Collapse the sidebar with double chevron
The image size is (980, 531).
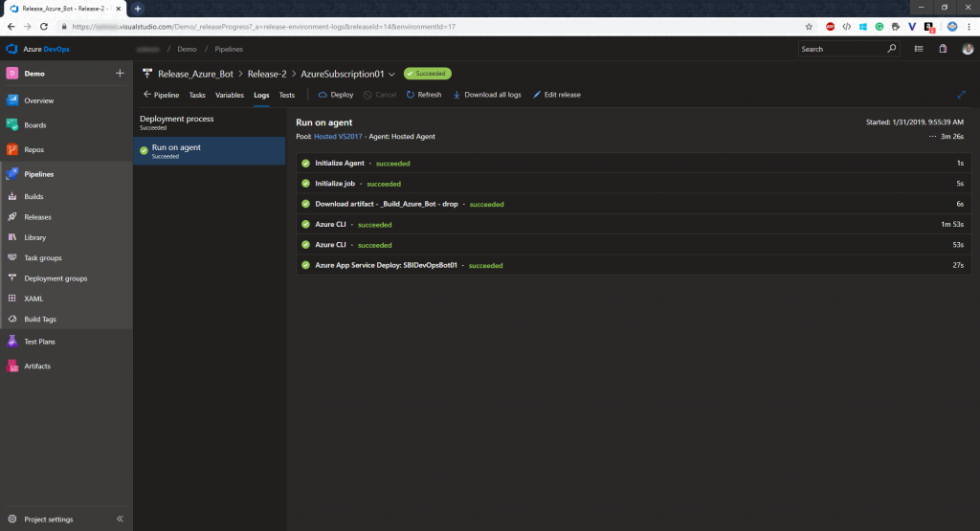tap(120, 520)
